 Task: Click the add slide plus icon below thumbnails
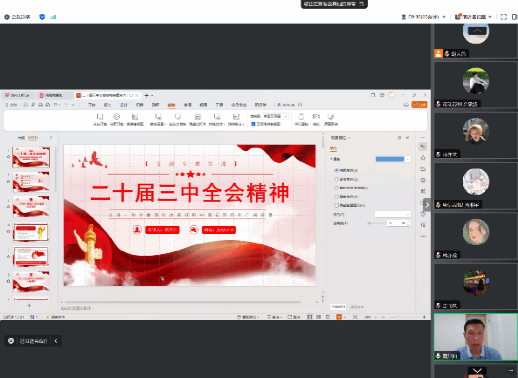coord(29,305)
